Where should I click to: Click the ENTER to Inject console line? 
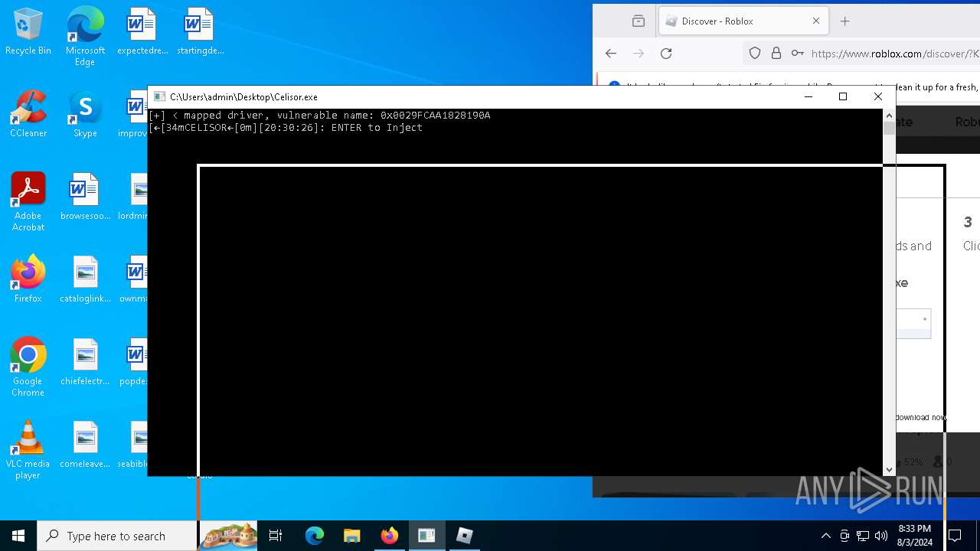286,128
